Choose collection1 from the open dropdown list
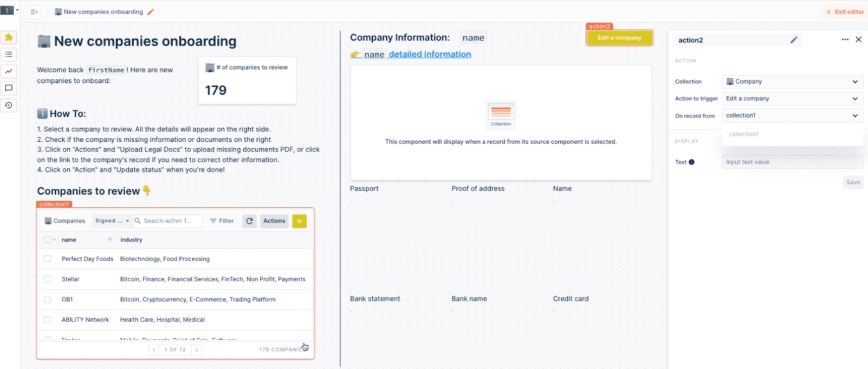The height and width of the screenshot is (369, 868). tap(744, 134)
